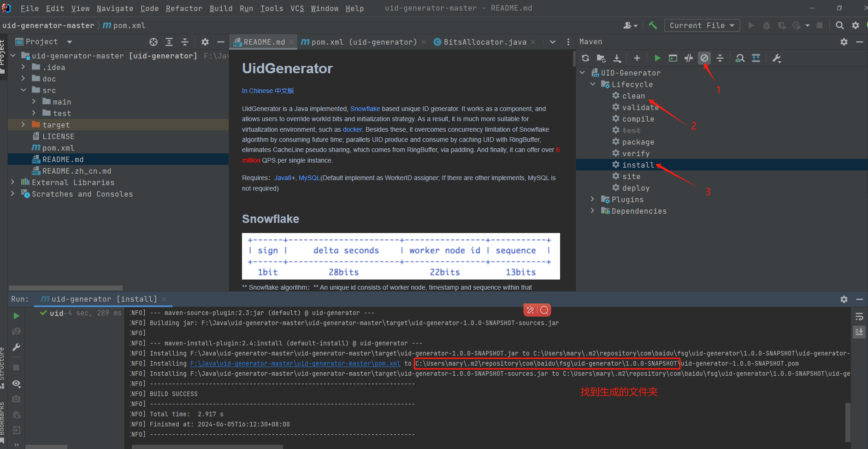Open Maven settings with the wrench icon
Viewport: 868px width, 449px height.
point(776,58)
